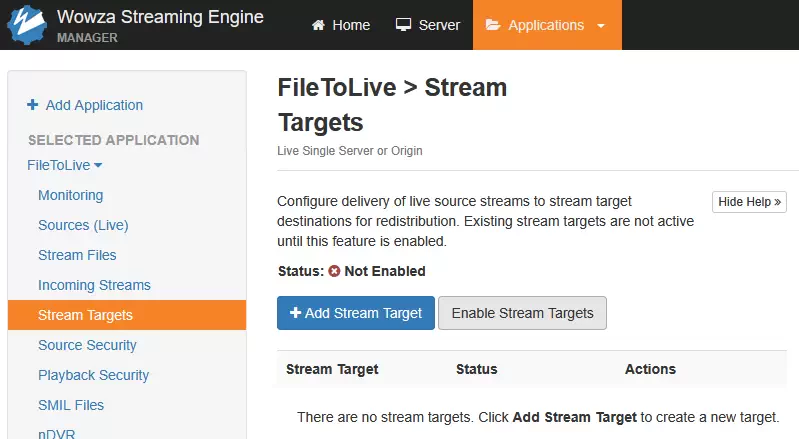This screenshot has width=799, height=439.
Task: Click the Not Enabled status text
Action: coord(385,271)
